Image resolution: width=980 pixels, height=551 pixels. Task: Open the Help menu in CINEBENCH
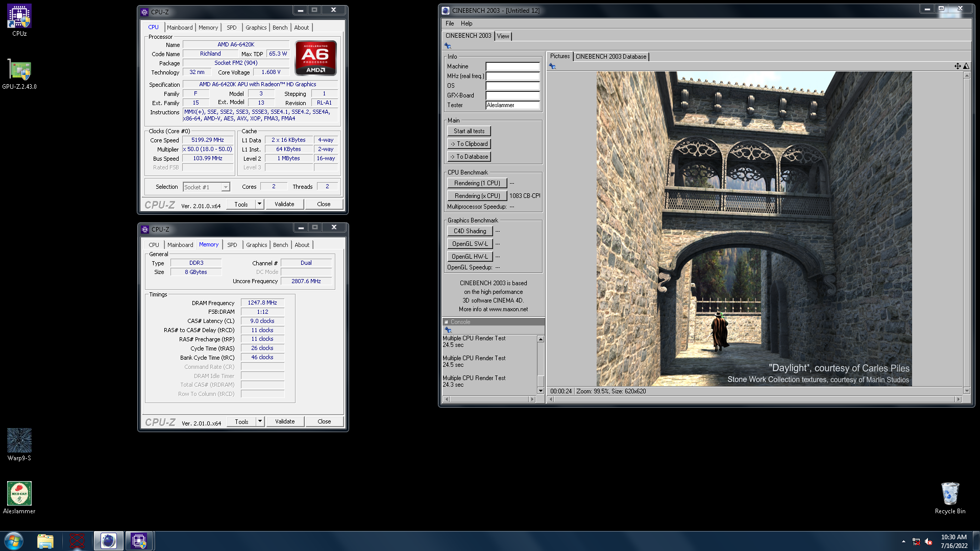[x=467, y=23]
